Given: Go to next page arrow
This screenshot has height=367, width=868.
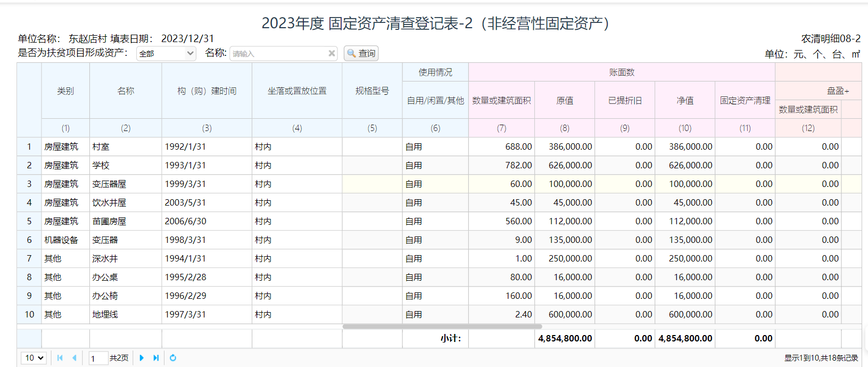Looking at the screenshot, I should 142,358.
